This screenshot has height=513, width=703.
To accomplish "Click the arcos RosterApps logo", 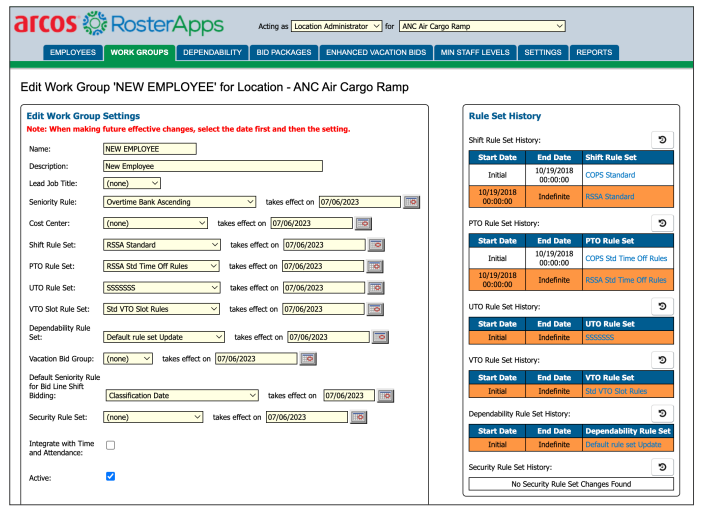I will tap(119, 24).
